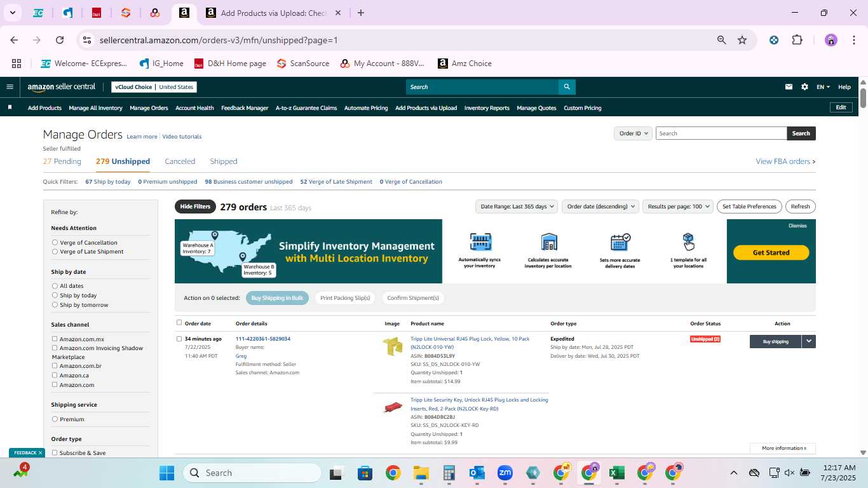Switch to the ScanSource pinned tab
Image resolution: width=868 pixels, height=488 pixels.
click(126, 13)
